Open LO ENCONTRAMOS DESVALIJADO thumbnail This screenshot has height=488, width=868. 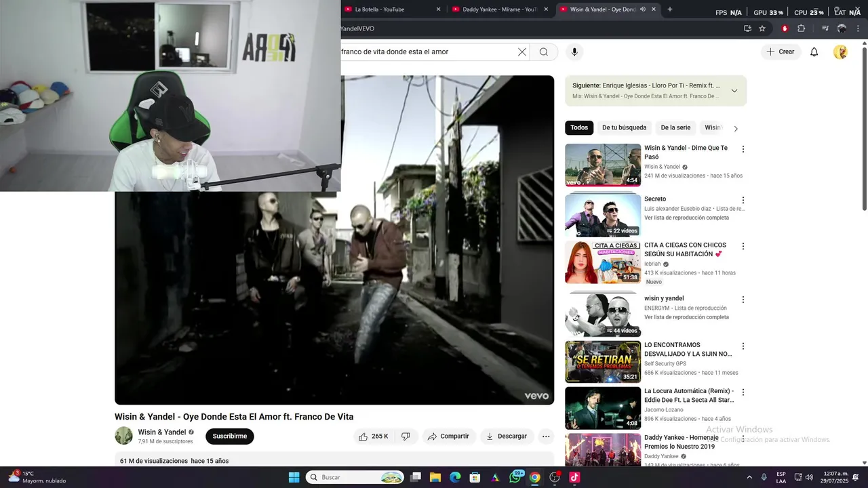click(x=603, y=362)
